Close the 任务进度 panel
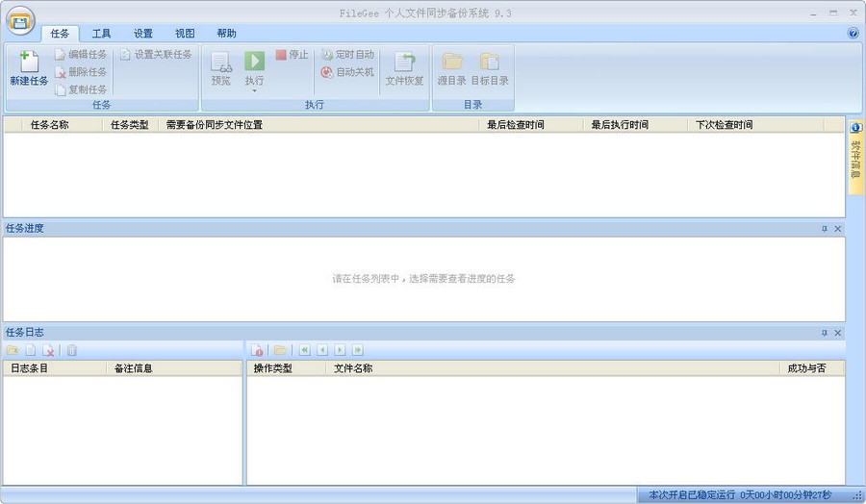The width and height of the screenshot is (866, 504). pyautogui.click(x=838, y=229)
